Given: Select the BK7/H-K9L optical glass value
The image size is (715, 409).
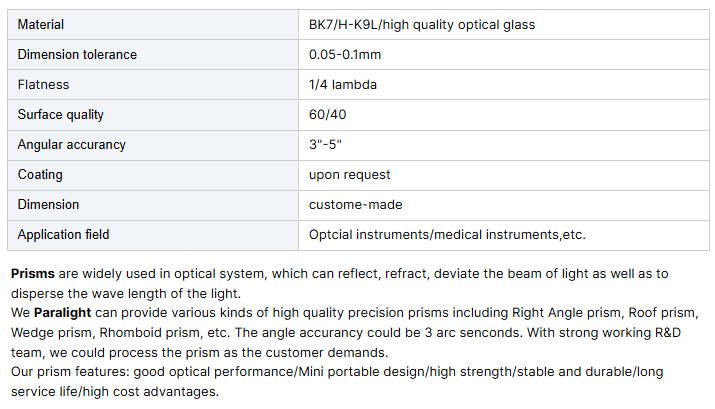Looking at the screenshot, I should click(422, 25).
